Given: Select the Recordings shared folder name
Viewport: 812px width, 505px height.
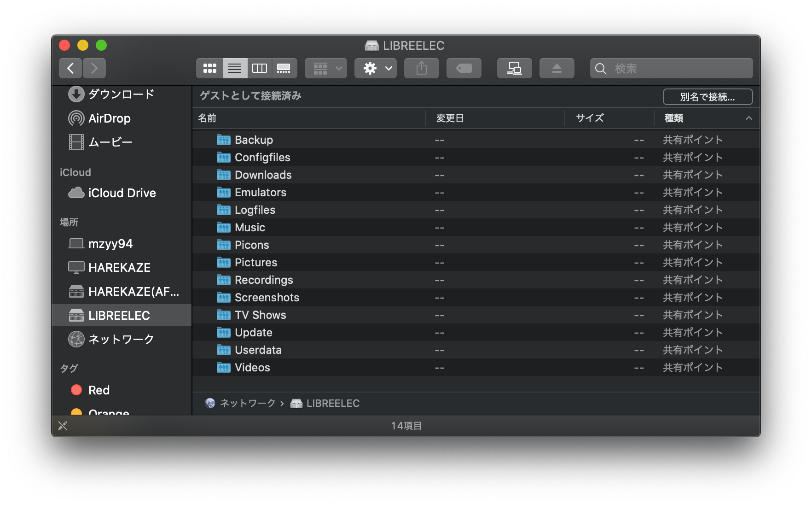Looking at the screenshot, I should coord(264,280).
